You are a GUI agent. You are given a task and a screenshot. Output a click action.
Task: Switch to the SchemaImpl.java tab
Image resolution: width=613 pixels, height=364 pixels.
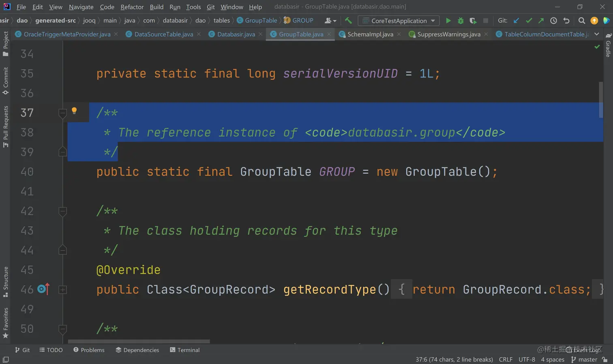370,34
